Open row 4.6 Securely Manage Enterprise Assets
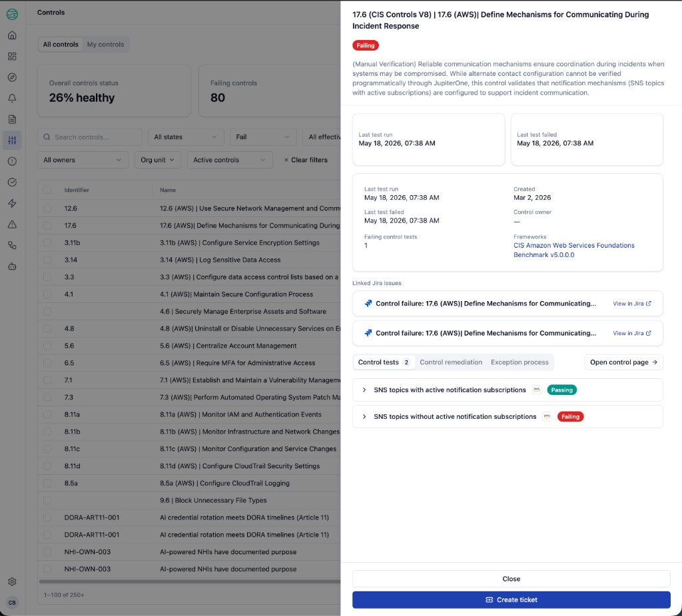This screenshot has height=616, width=682. (x=189, y=312)
